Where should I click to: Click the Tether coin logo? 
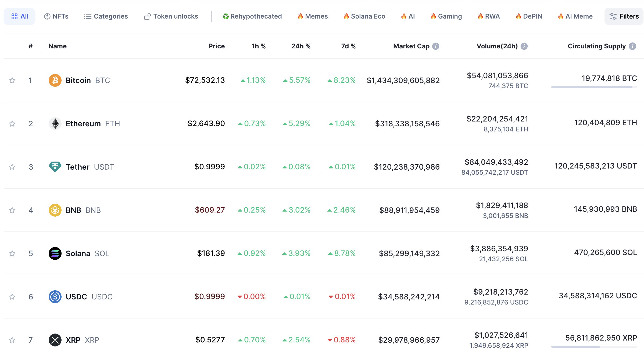[55, 167]
